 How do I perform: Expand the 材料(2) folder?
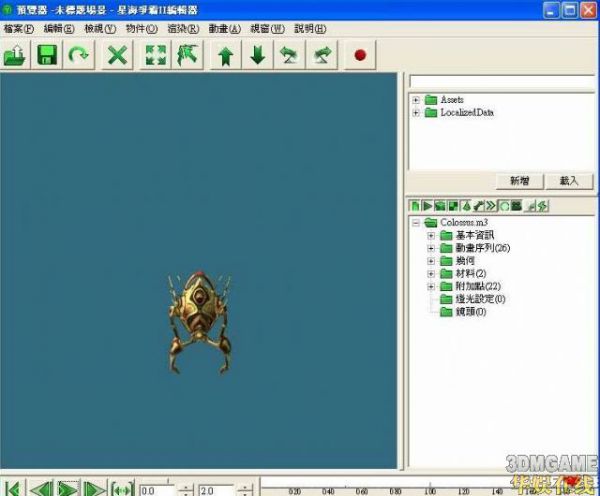click(x=431, y=274)
